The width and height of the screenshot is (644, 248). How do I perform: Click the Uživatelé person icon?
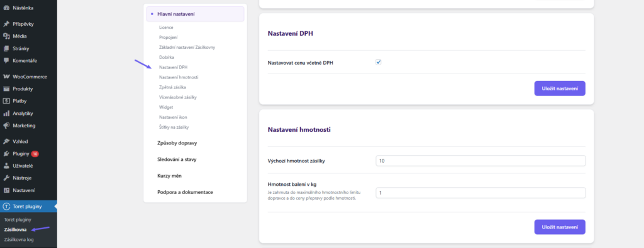pyautogui.click(x=6, y=166)
